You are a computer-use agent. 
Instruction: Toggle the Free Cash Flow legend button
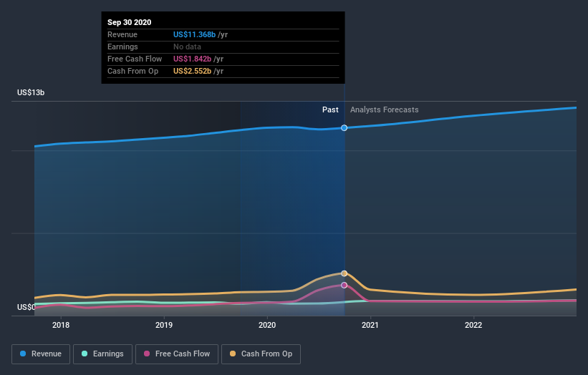177,354
